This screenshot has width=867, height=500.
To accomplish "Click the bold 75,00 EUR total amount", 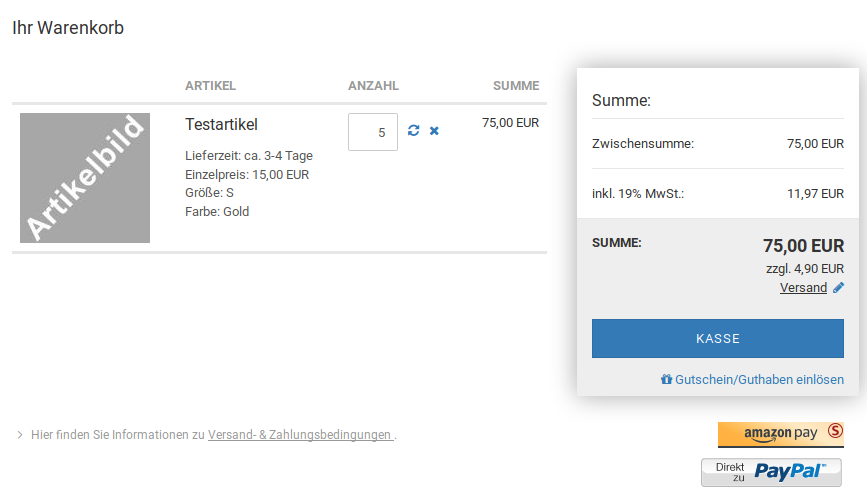I will point(803,246).
